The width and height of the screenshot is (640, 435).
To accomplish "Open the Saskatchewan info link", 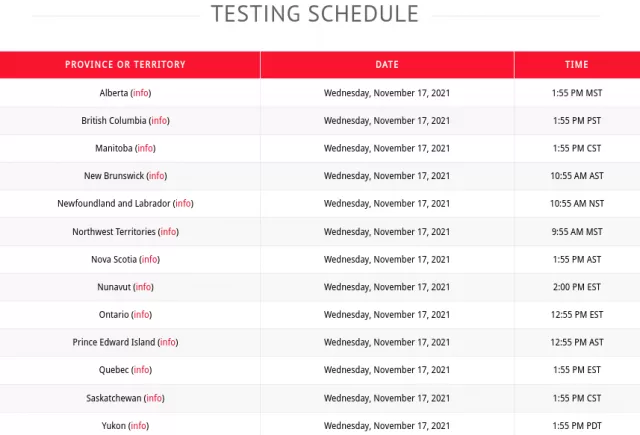I will coord(154,398).
